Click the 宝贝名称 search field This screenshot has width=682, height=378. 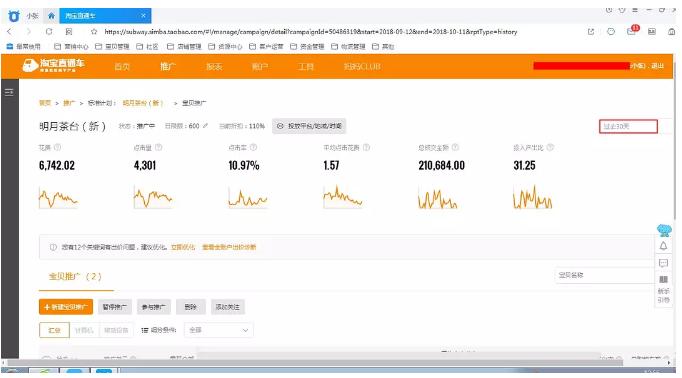coord(605,275)
